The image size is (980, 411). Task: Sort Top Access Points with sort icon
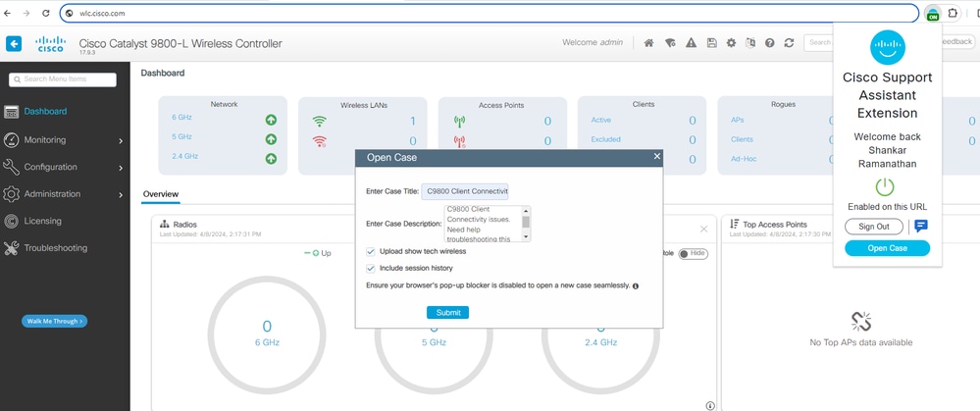click(735, 224)
